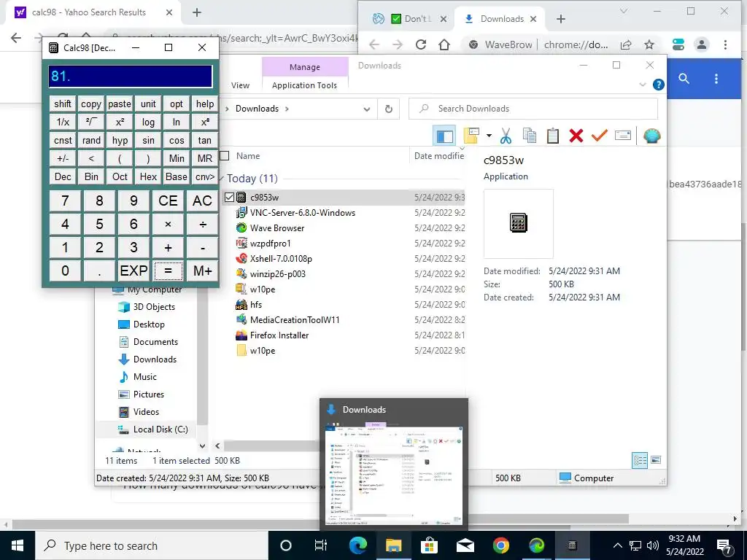Click the copy icon in Explorer toolbar

pos(530,136)
